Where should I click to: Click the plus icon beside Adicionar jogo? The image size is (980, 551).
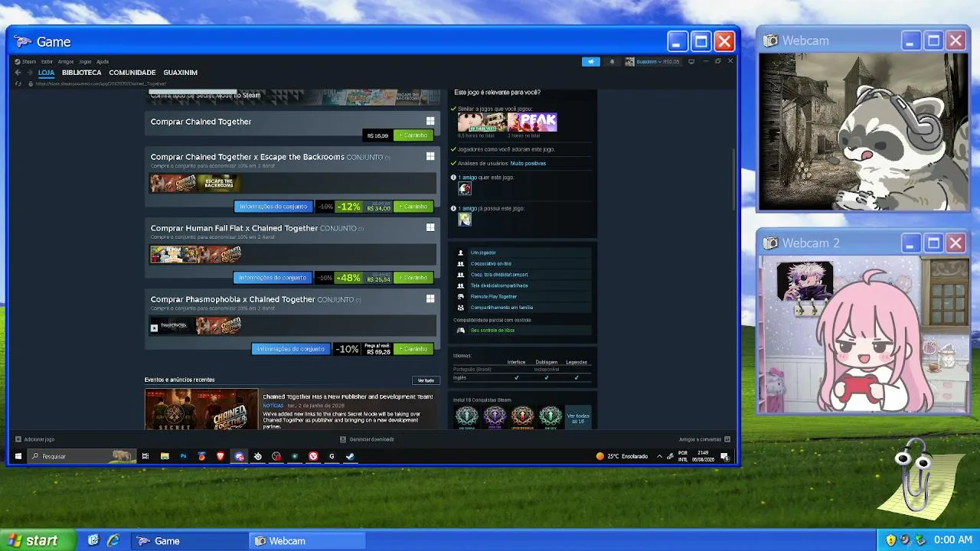18,439
